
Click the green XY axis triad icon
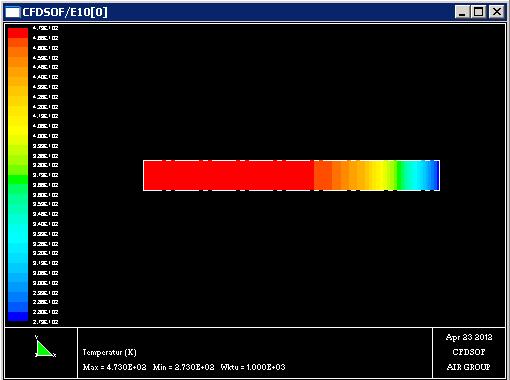(45, 347)
